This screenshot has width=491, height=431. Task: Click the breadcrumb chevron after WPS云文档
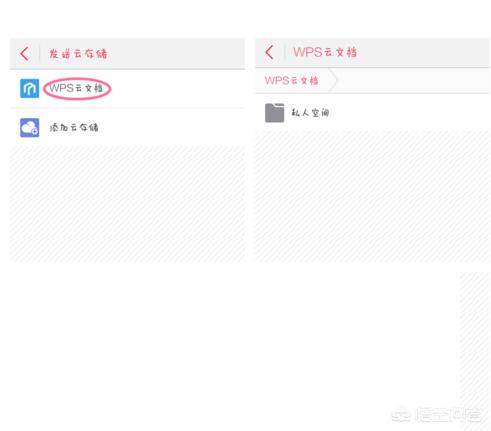click(x=333, y=80)
